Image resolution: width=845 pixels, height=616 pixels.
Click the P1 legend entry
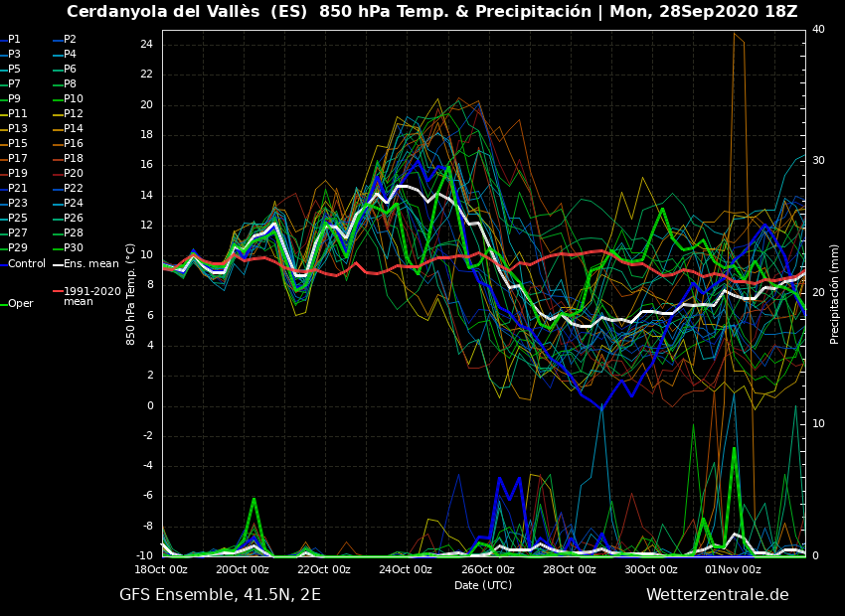14,40
